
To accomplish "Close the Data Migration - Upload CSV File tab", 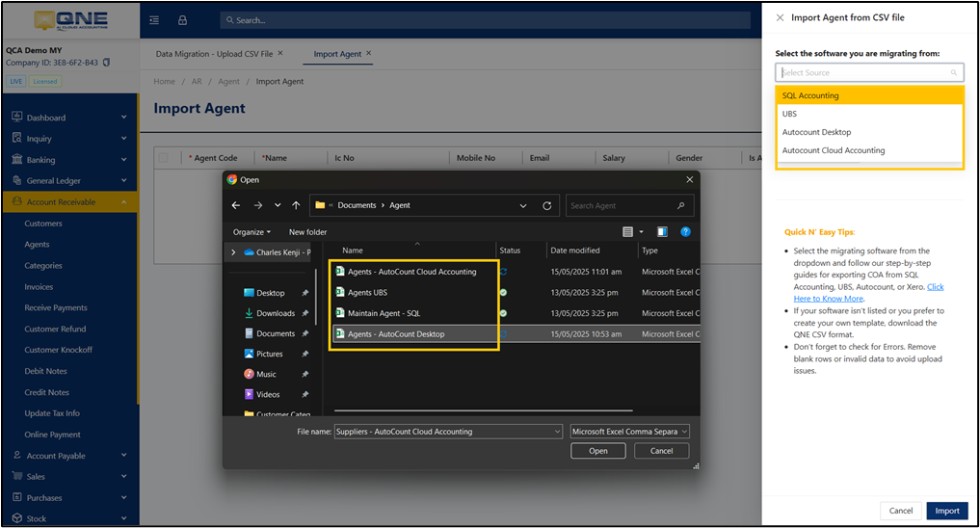I will pyautogui.click(x=280, y=53).
